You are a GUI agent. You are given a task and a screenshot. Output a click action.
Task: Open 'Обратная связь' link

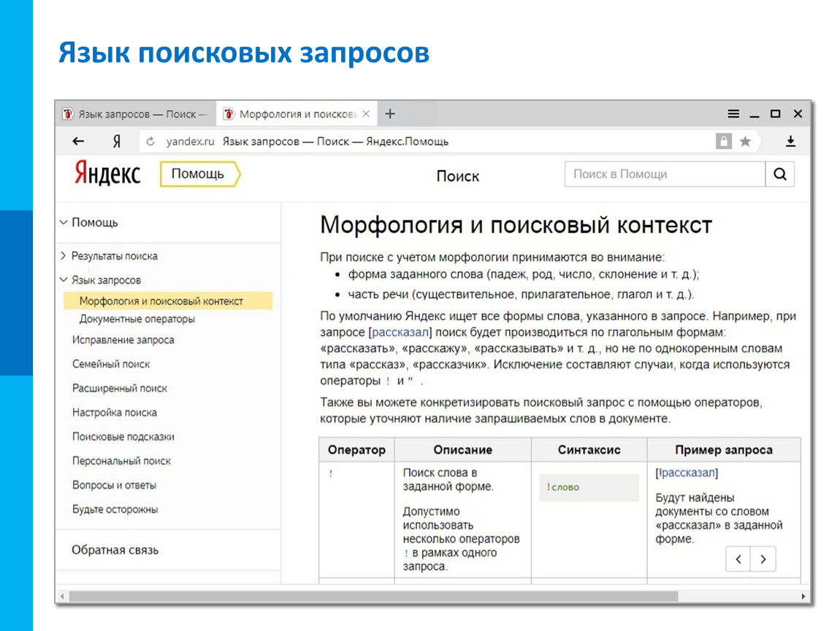115,550
